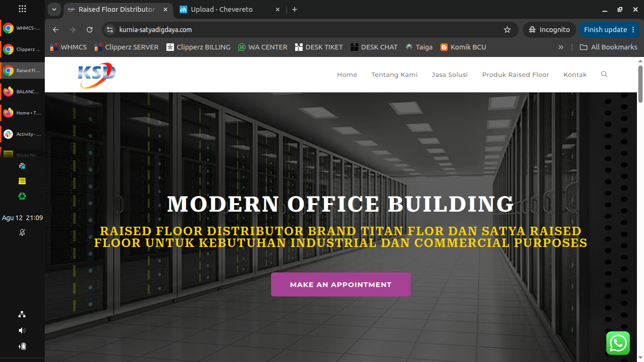Open DESK CHAT bookmark
The width and height of the screenshot is (644, 362).
click(x=374, y=47)
